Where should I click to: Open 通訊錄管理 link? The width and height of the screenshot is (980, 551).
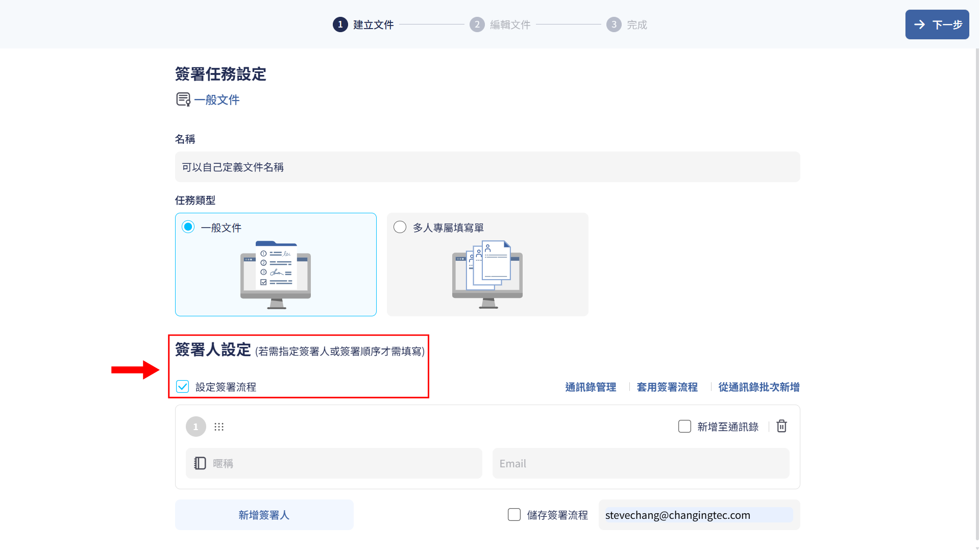[591, 387]
